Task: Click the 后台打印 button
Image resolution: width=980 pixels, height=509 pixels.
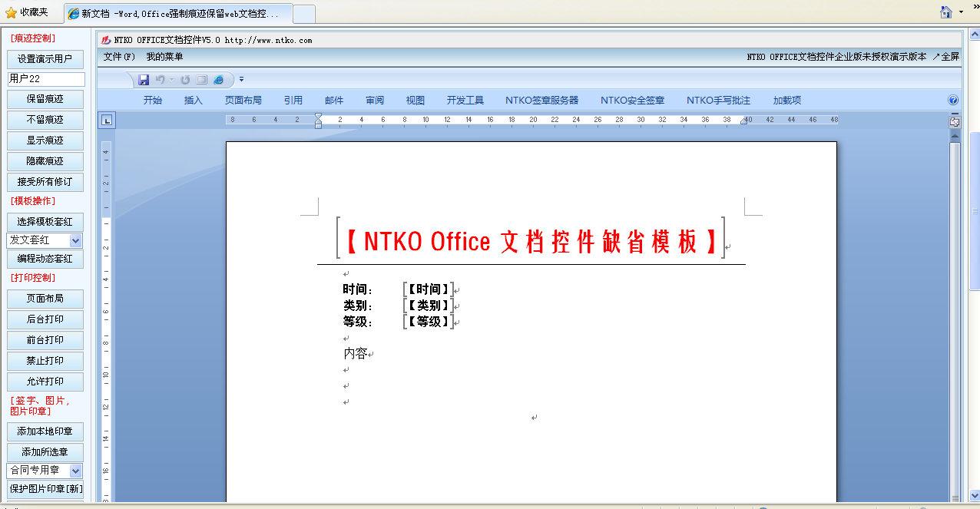Action: [x=45, y=319]
